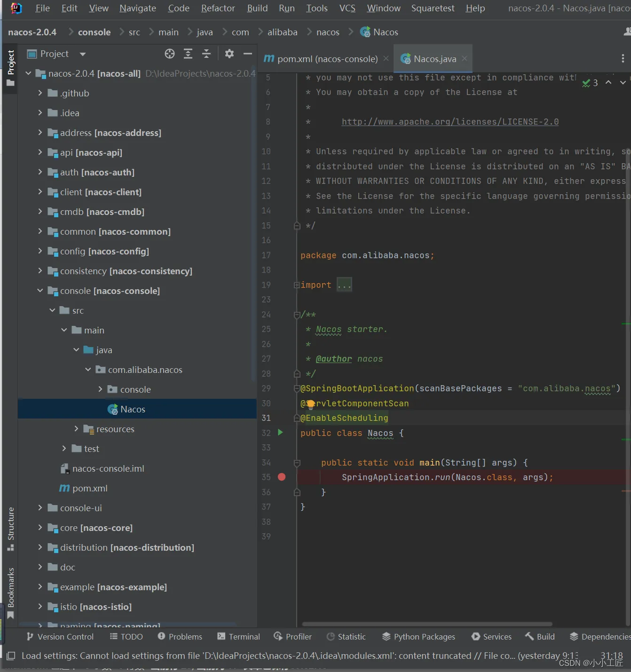Open the Refactor menu
The image size is (631, 672).
(218, 8)
